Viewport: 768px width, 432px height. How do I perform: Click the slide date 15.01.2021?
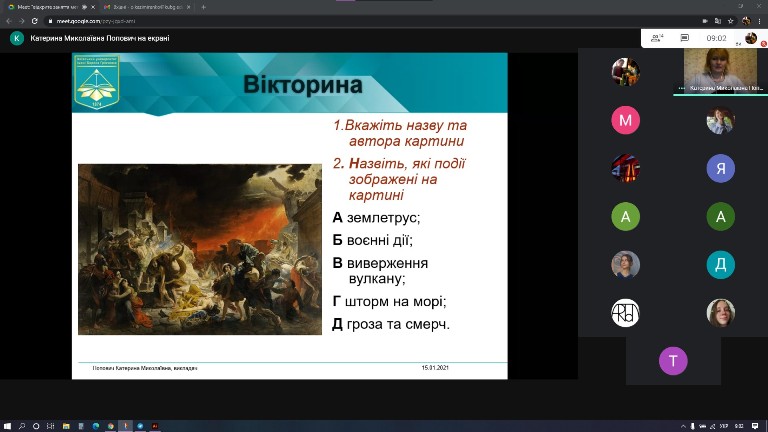point(435,367)
